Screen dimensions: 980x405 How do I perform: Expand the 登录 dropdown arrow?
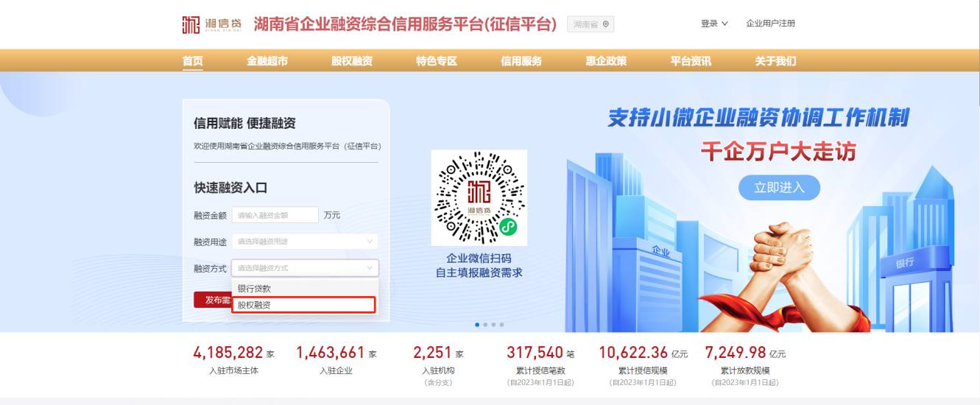pyautogui.click(x=725, y=24)
